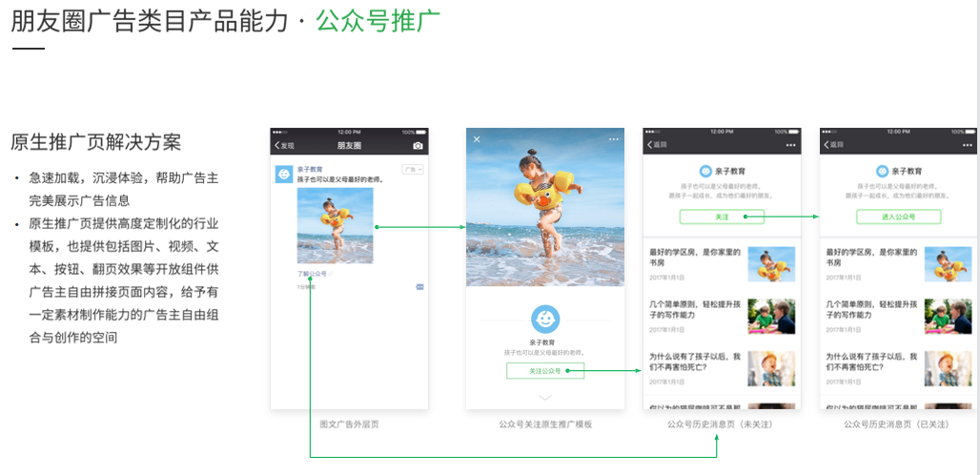Open the ad photo in the 朋友圈 feed post
980x475 pixels.
click(335, 226)
